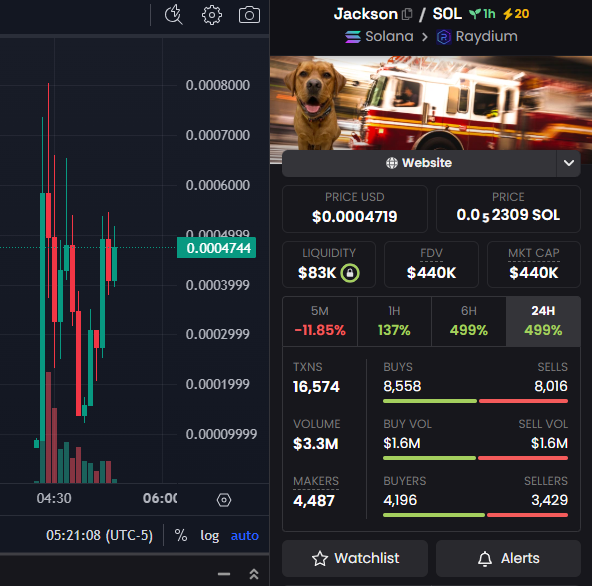Click the MKT CAP $440K value

coord(533,273)
